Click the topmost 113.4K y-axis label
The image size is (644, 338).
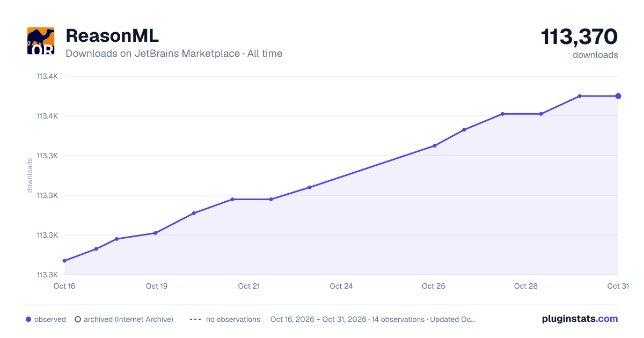(x=47, y=76)
